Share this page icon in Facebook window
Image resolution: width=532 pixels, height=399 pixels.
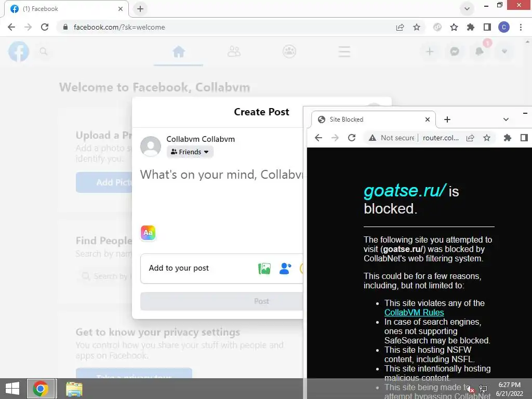[x=400, y=27]
